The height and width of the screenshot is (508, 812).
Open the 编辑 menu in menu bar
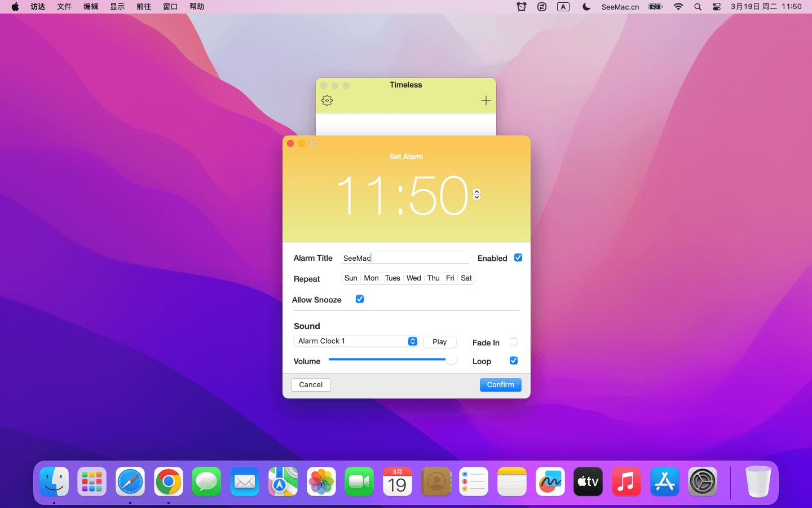91,7
